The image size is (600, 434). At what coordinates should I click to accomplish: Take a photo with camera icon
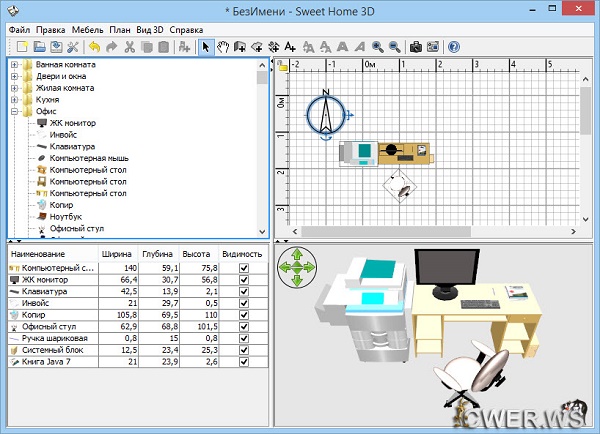[x=415, y=46]
